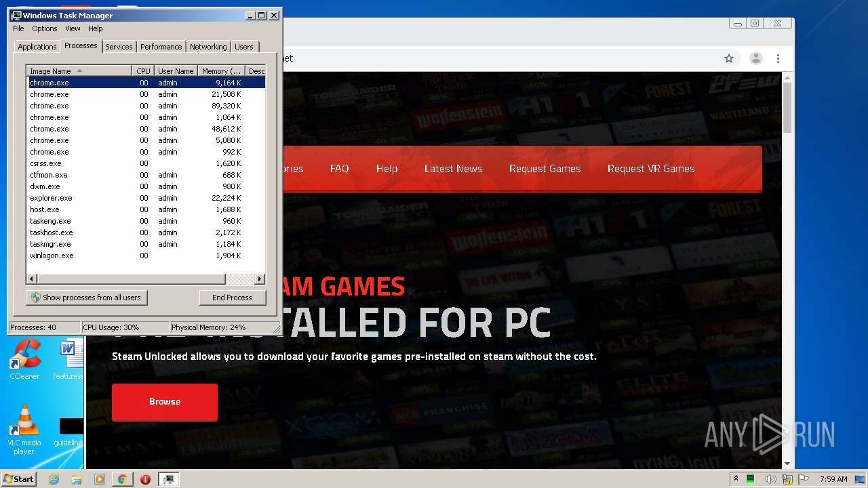868x488 pixels.
Task: Open the Request VR Games link
Action: coord(651,169)
